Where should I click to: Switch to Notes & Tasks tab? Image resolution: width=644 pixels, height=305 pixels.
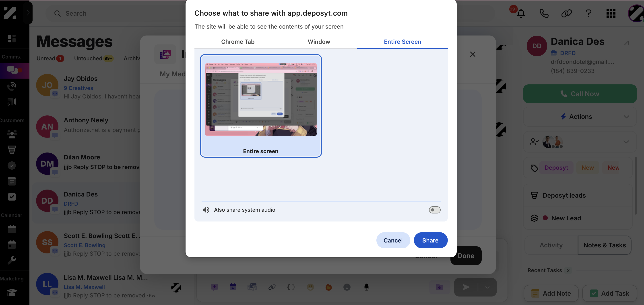604,245
